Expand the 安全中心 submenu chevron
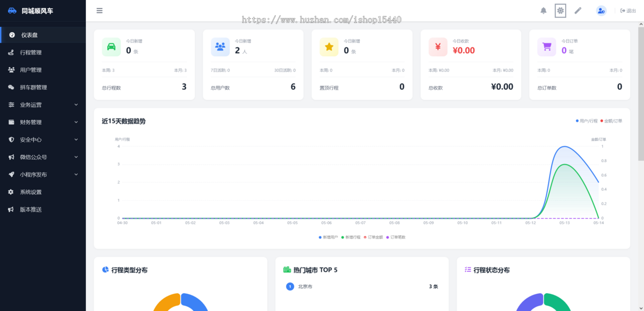This screenshot has width=644, height=311. (76, 140)
